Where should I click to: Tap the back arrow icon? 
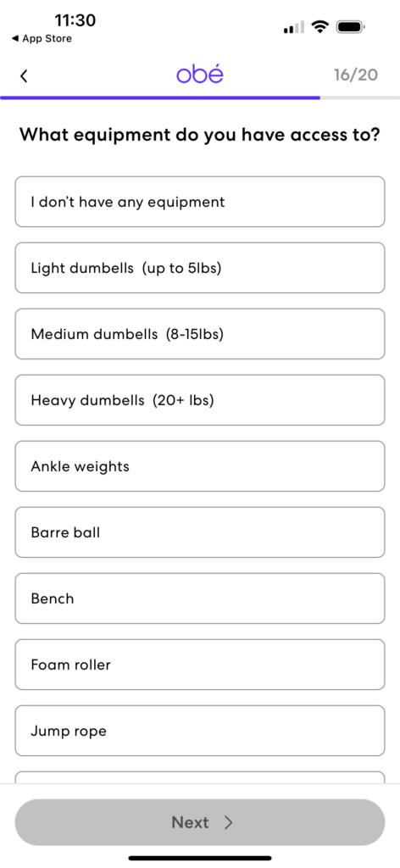[23, 75]
